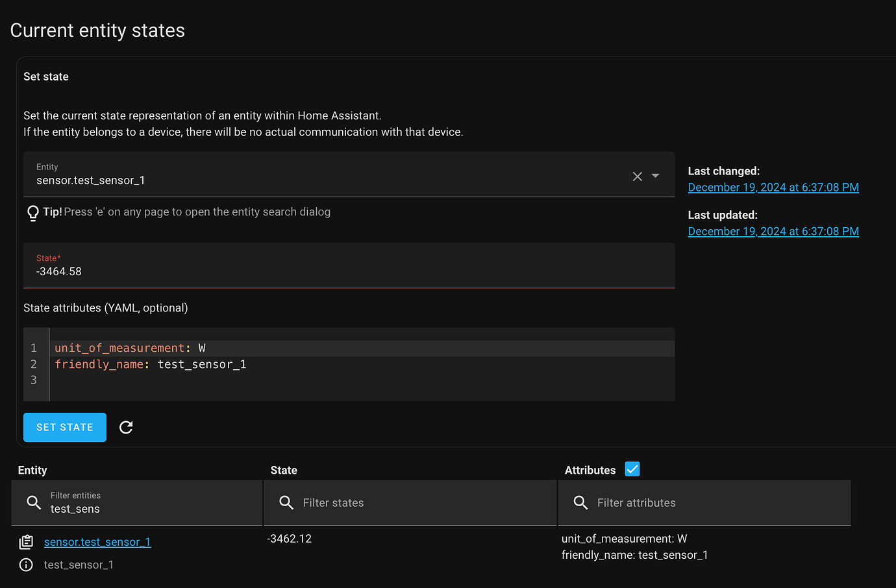Screen dimensions: 896x588
Task: Follow the sensor.test_sensor_1 entity link
Action: 97,542
